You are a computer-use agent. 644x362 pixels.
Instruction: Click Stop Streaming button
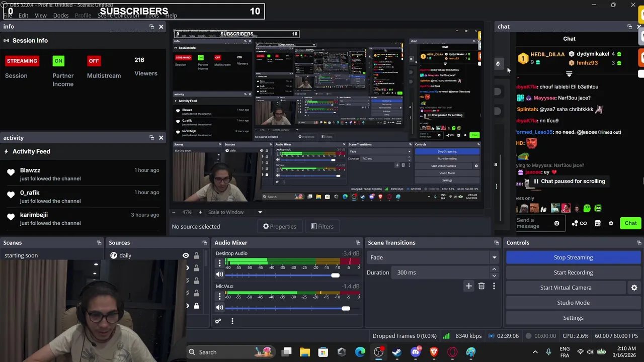[x=573, y=257]
